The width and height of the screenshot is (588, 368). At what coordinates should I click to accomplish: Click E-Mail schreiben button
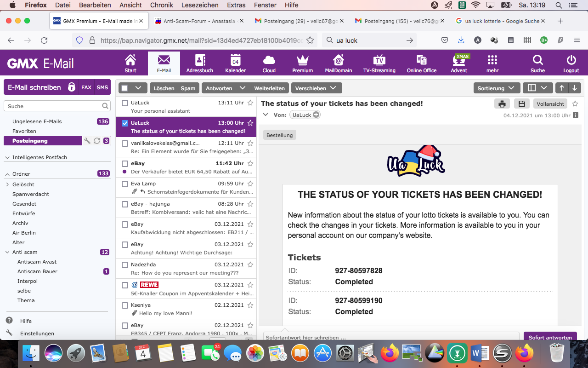(x=34, y=87)
